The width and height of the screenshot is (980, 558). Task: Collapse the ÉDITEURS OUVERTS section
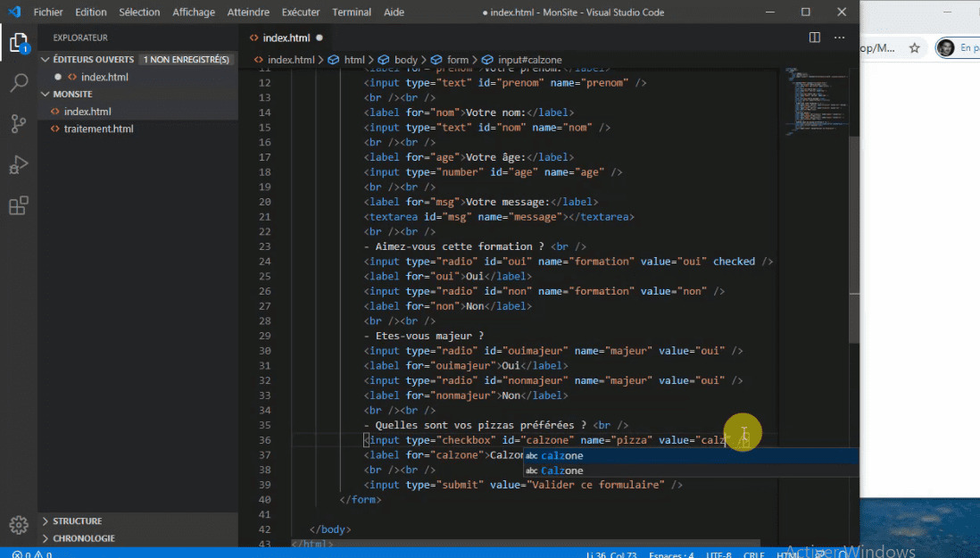point(45,59)
